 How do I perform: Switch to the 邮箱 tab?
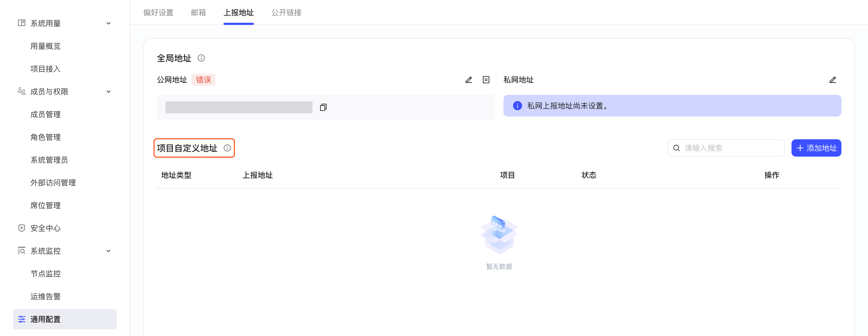(x=199, y=12)
